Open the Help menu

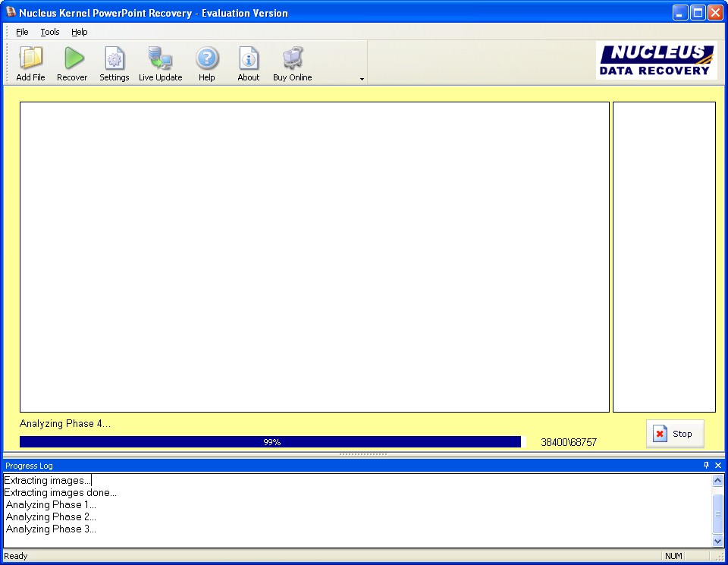pos(80,32)
